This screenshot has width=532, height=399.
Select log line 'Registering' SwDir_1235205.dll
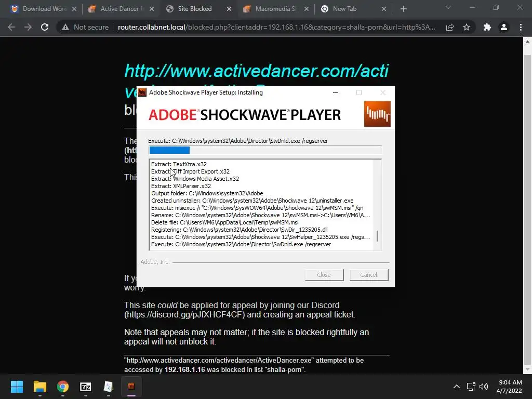click(x=239, y=230)
